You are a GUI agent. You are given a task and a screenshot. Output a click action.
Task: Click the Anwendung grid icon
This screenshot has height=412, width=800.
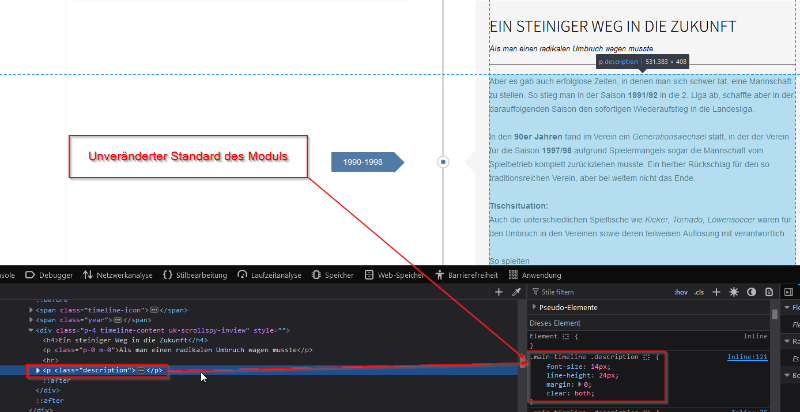(514, 275)
